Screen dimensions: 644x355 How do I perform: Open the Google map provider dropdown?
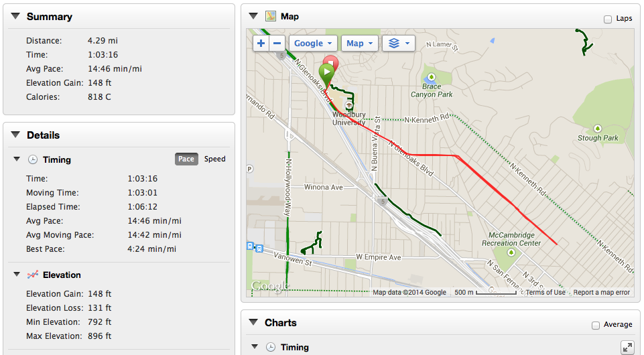[313, 43]
